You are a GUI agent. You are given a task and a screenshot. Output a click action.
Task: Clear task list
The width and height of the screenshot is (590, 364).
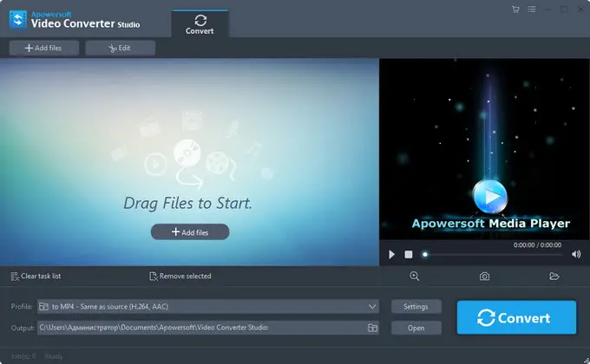pos(36,276)
